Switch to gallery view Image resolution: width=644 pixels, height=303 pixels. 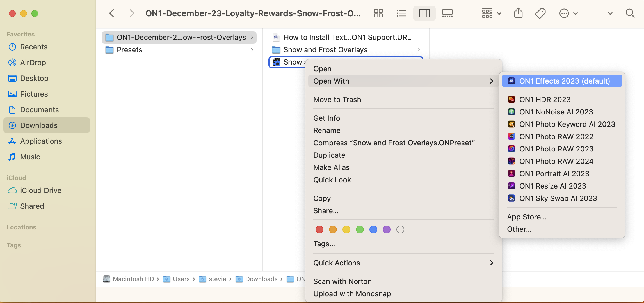tap(447, 13)
